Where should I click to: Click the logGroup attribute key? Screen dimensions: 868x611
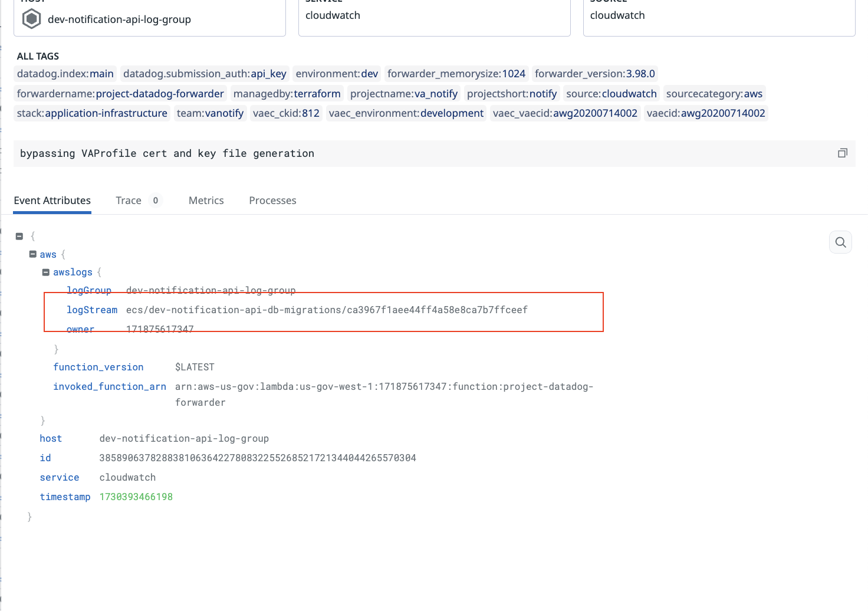(89, 291)
